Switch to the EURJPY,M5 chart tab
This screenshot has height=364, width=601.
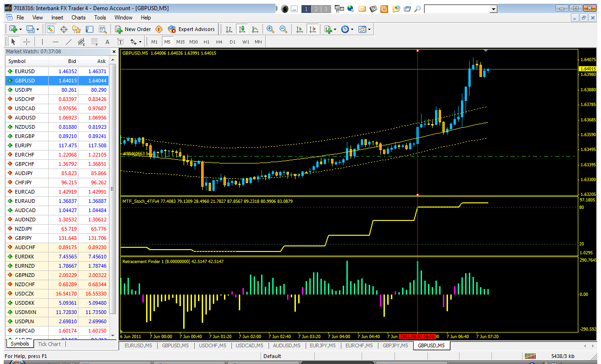(323, 345)
